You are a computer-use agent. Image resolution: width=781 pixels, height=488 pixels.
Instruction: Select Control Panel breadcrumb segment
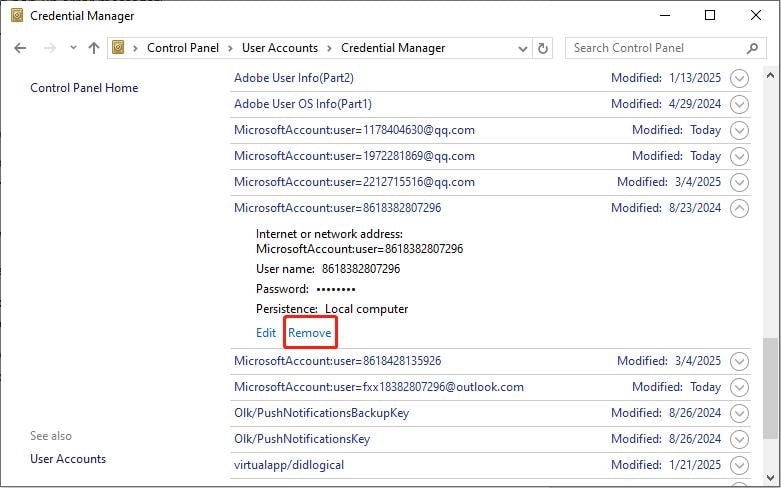tap(184, 48)
